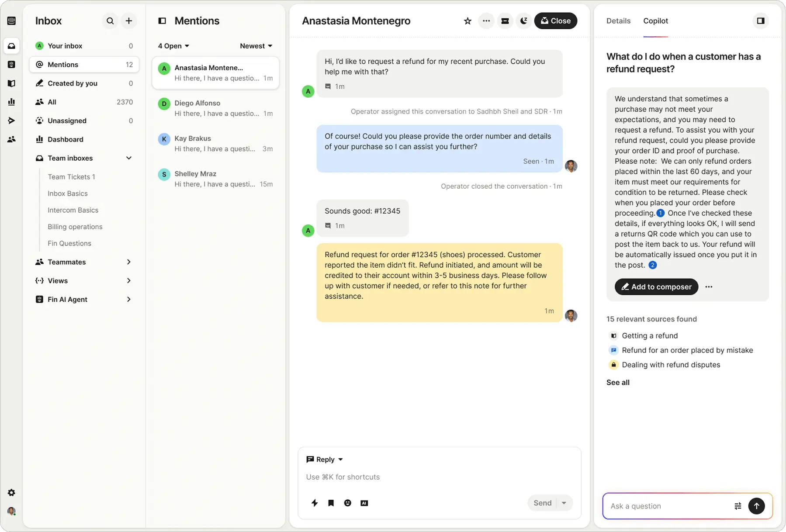This screenshot has height=532, width=786.
Task: Open the 4 Open filter dropdown
Action: pyautogui.click(x=173, y=46)
